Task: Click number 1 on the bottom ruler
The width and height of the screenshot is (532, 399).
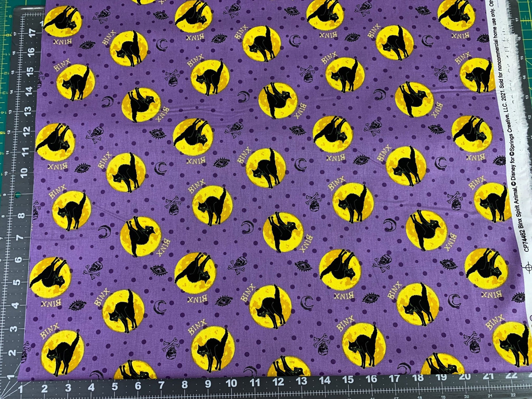Action: click(21, 389)
